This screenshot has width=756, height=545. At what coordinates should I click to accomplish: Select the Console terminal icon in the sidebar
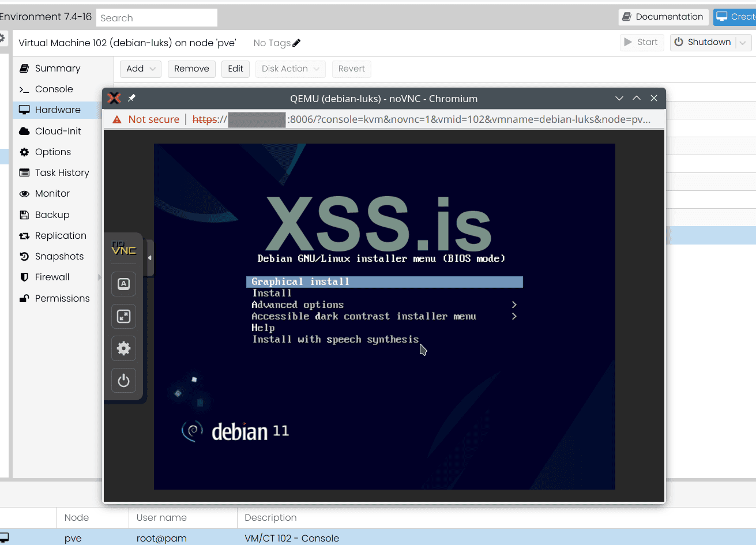[24, 89]
